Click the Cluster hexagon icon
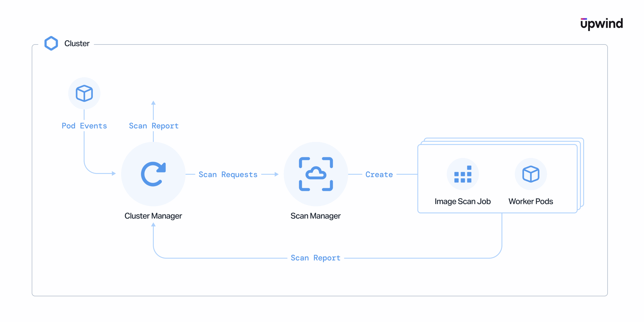The height and width of the screenshot is (322, 644). (51, 43)
